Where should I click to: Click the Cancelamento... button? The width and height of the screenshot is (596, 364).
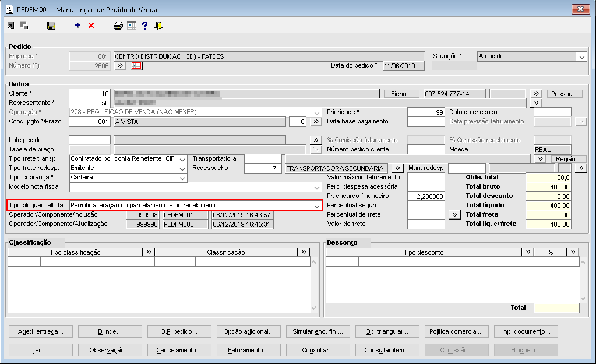[x=179, y=350]
